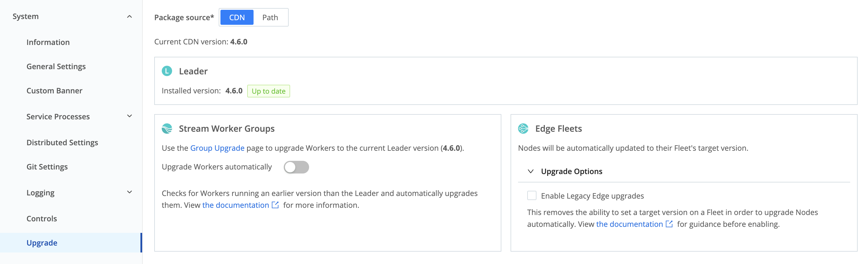The image size is (868, 264).
Task: Click the Leader "L" circle icon
Action: [167, 71]
